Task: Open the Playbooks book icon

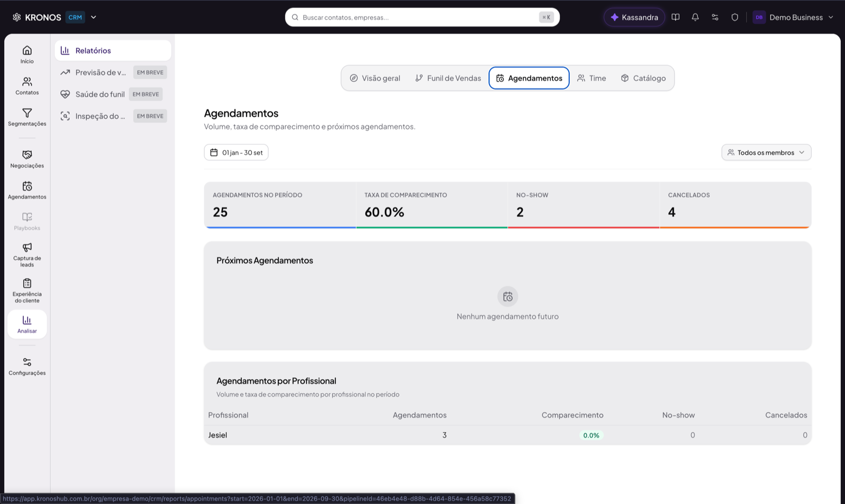Action: pos(27,217)
